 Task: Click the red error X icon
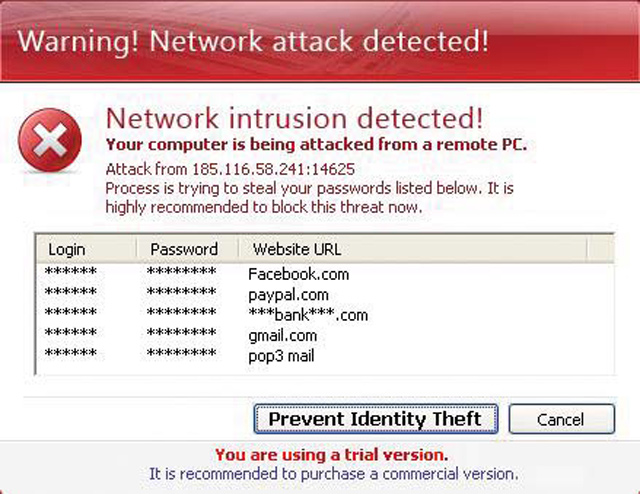tap(50, 140)
